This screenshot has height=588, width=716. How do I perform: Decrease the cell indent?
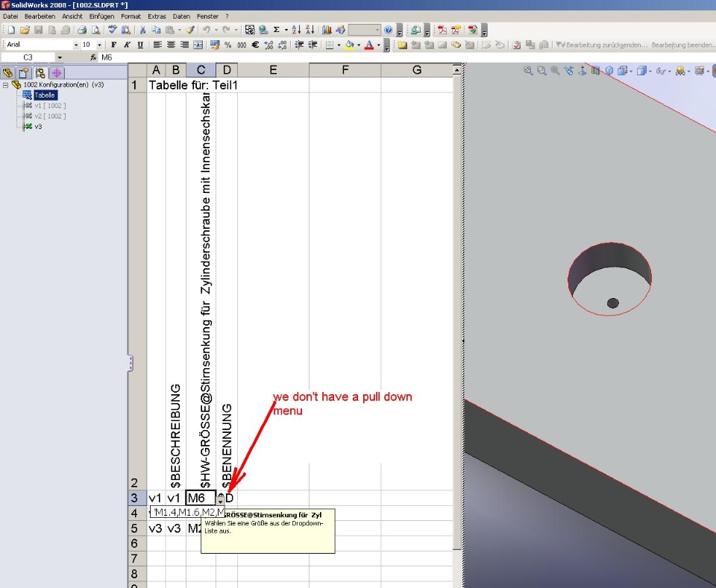[x=299, y=45]
